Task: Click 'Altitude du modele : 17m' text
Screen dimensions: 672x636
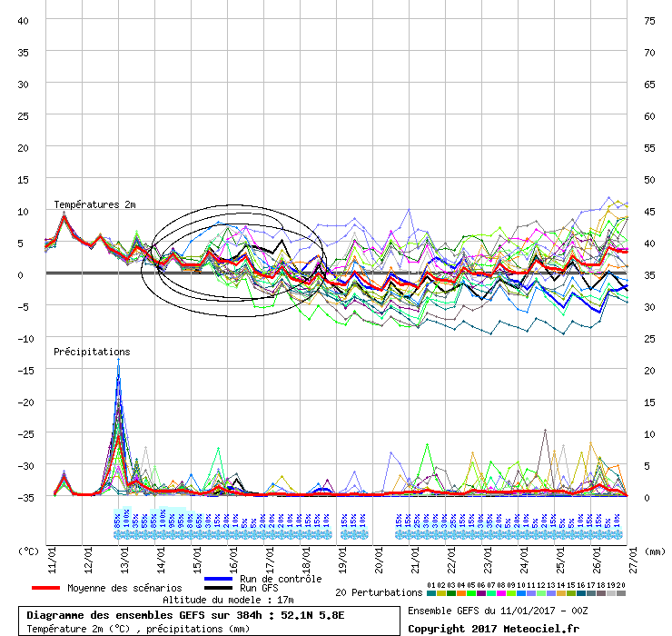Action: pos(228,600)
